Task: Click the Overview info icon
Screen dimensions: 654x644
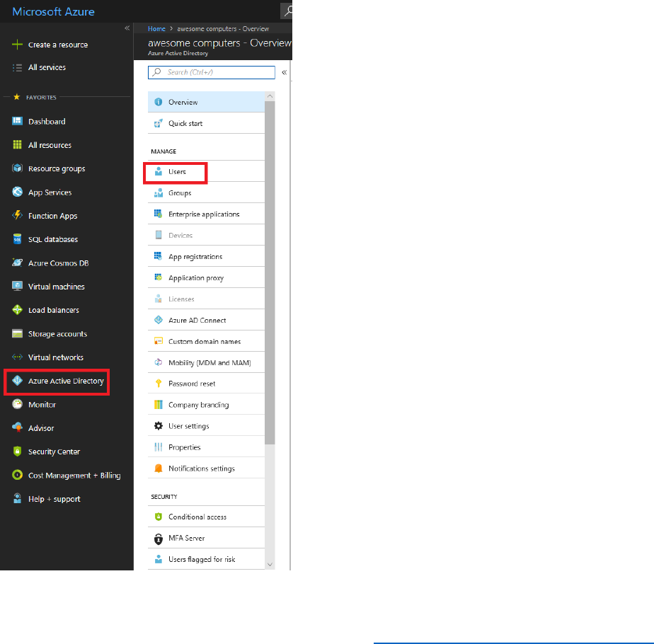Action: [158, 102]
